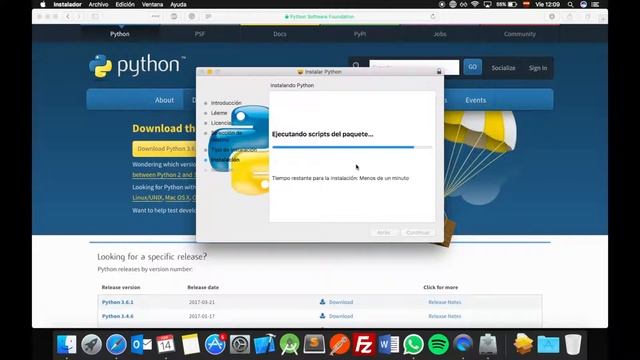
Task: Open WhatsApp from the Dock
Action: click(x=413, y=344)
